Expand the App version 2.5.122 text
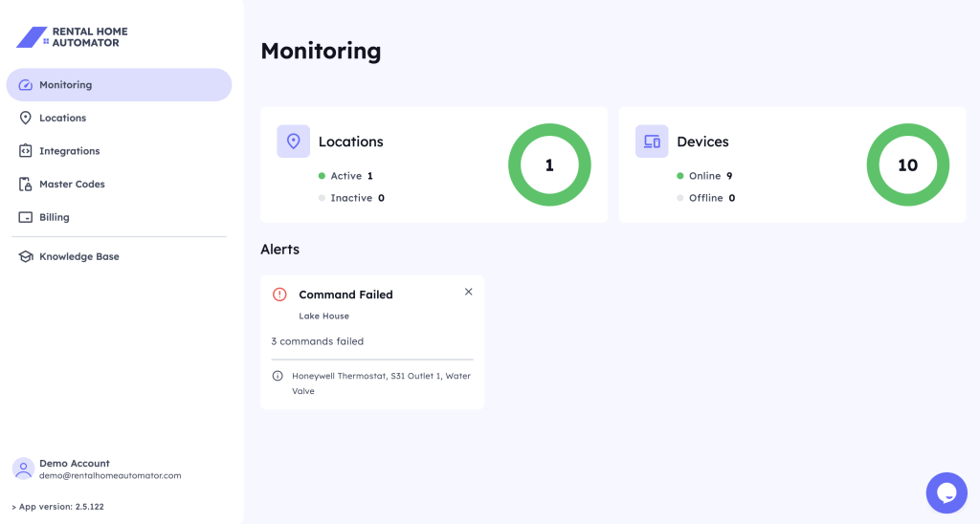The height and width of the screenshot is (524, 980). [x=58, y=507]
